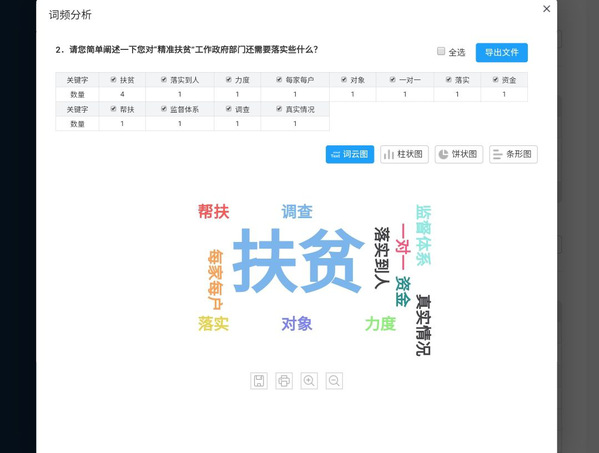Switch to 柱状图 bar chart view

click(404, 154)
